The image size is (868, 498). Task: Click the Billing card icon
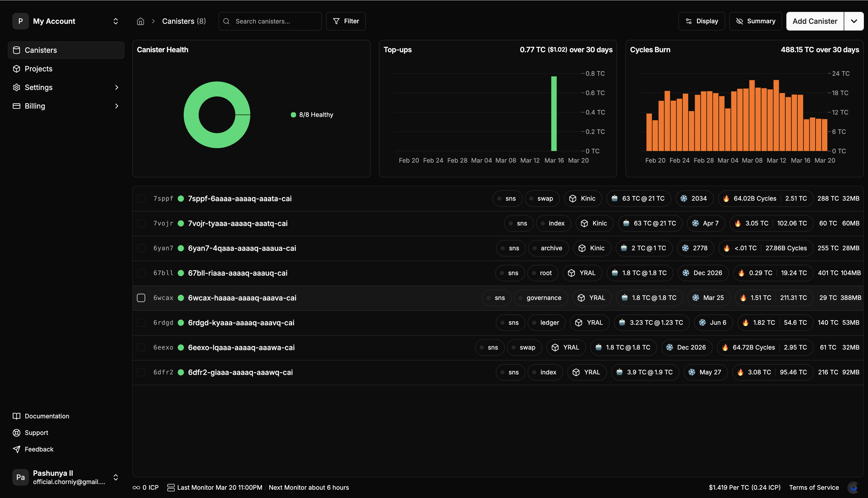coord(17,106)
